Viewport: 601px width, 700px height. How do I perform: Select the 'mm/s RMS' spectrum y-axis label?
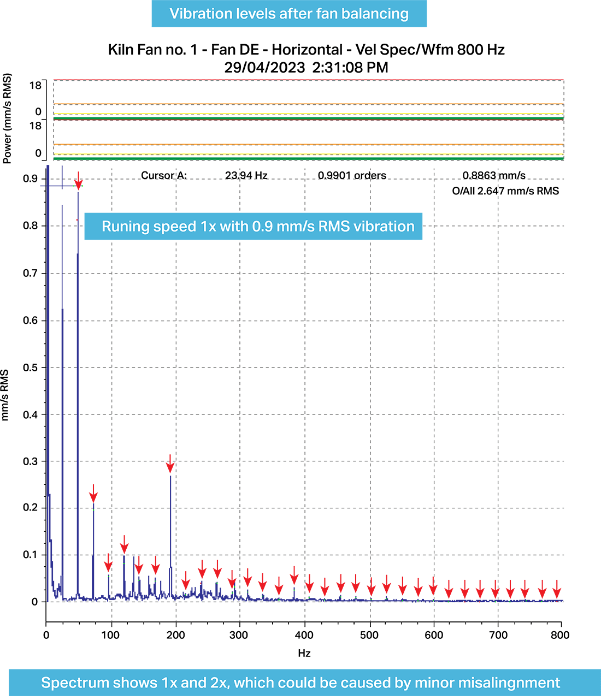pos(5,395)
